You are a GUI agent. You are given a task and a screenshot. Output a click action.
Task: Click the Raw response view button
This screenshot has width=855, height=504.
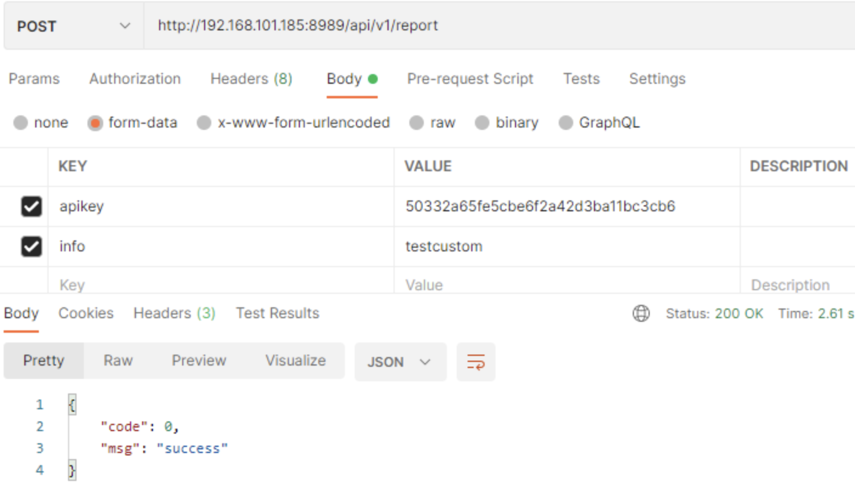118,361
